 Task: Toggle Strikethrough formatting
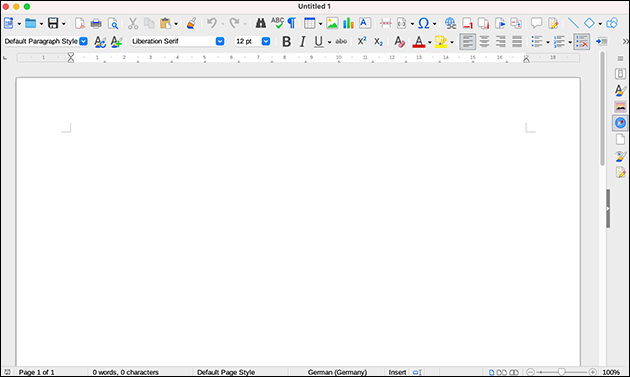point(341,41)
